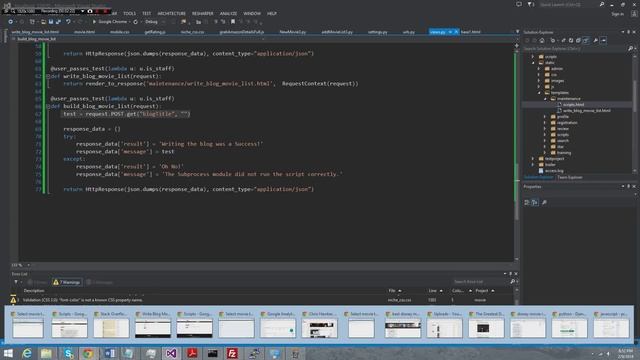
Task: Open the ARCHITECTURE menu
Action: click(x=171, y=13)
